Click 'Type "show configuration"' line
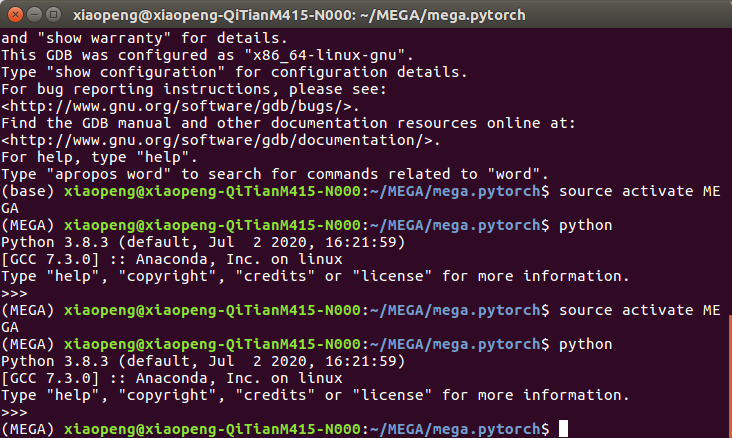The width and height of the screenshot is (732, 438). (x=234, y=72)
